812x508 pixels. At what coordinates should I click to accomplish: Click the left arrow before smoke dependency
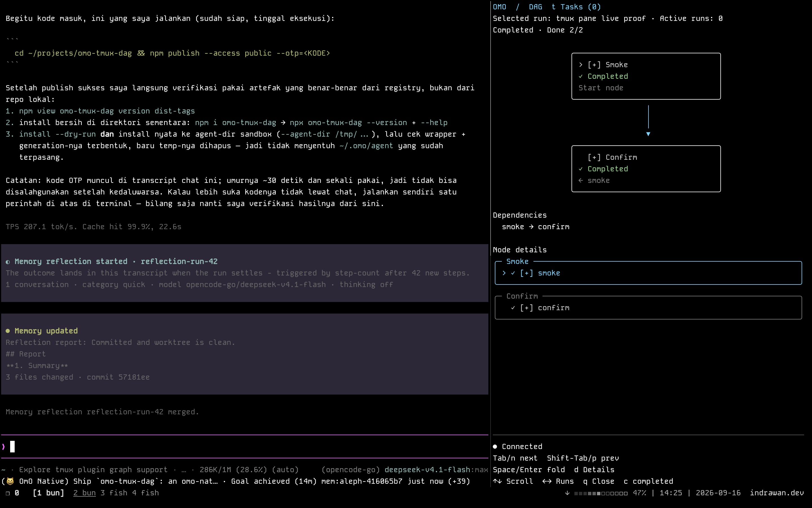(581, 180)
